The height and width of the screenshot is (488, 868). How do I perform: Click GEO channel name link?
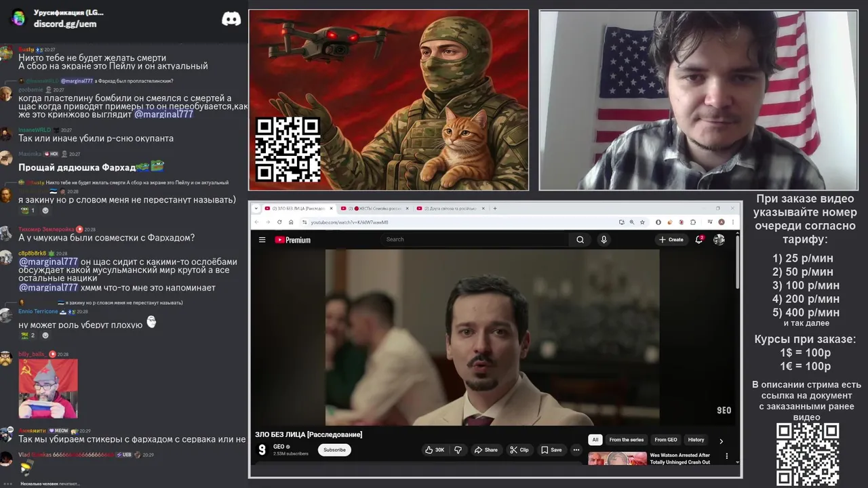tap(278, 447)
